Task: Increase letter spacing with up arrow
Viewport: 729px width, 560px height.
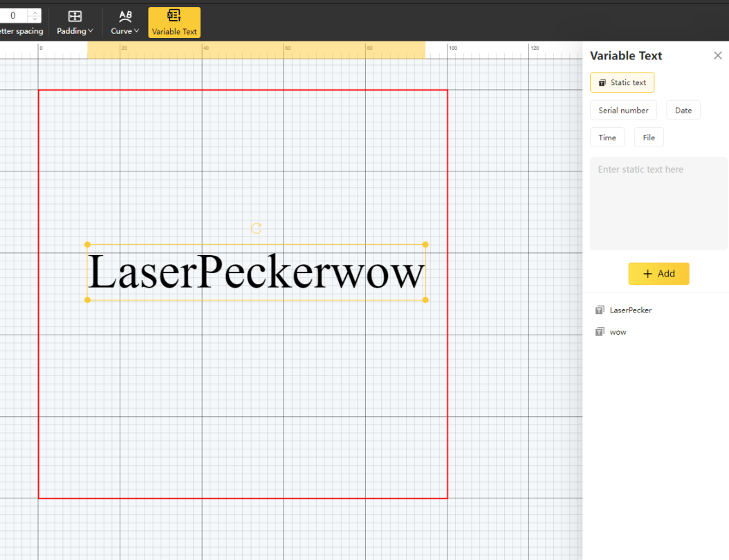Action: pos(35,12)
